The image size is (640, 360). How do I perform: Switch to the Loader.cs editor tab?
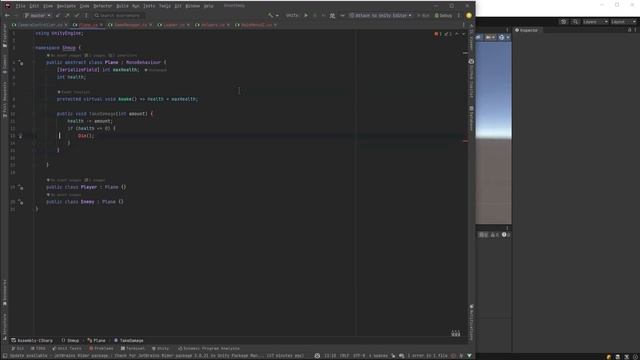[173, 25]
